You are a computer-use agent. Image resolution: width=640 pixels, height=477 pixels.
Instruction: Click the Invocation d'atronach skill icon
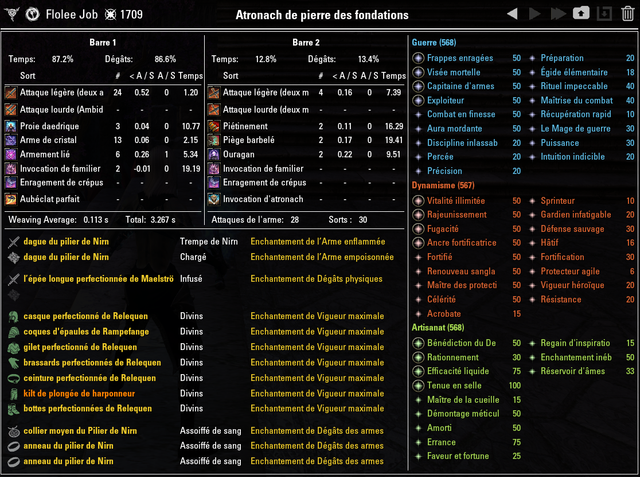point(214,199)
